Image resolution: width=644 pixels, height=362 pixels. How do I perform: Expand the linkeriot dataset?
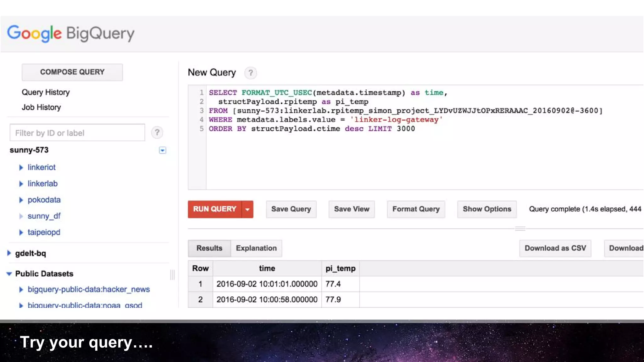[x=21, y=167]
